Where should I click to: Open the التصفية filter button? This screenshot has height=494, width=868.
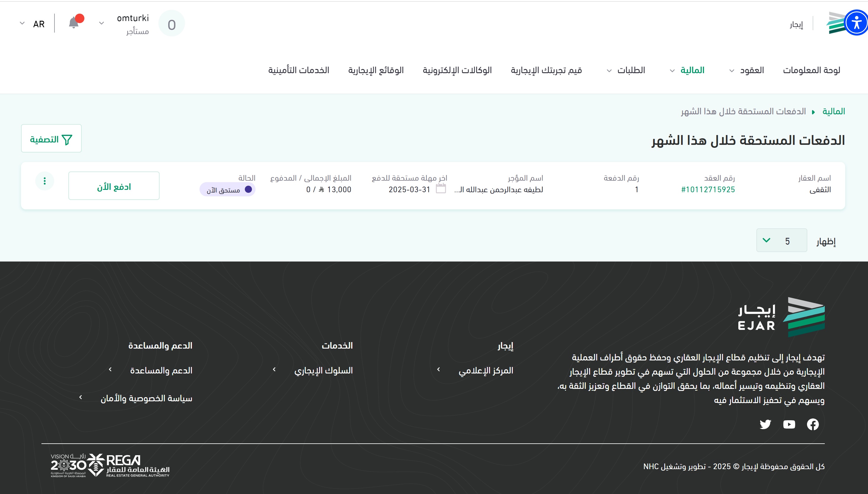[x=51, y=139]
